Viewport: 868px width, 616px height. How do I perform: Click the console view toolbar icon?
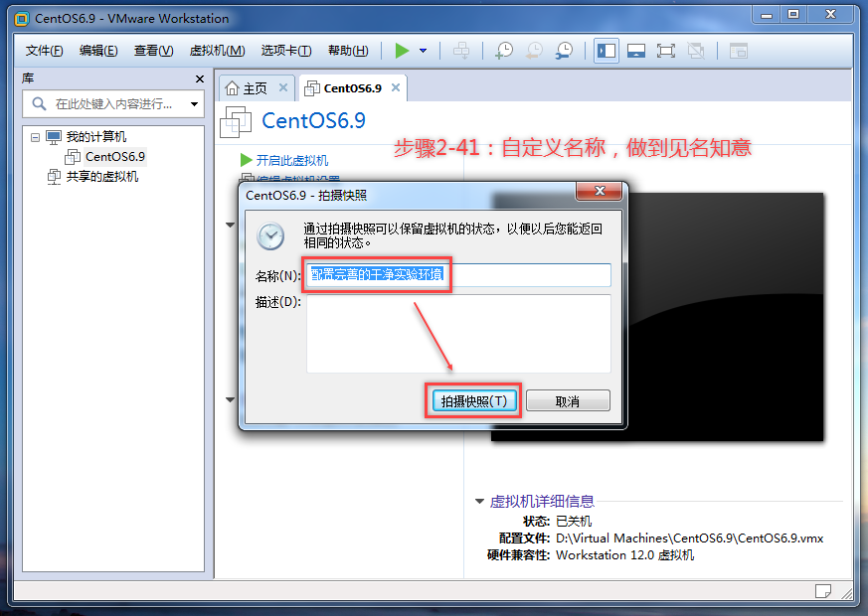pyautogui.click(x=739, y=51)
